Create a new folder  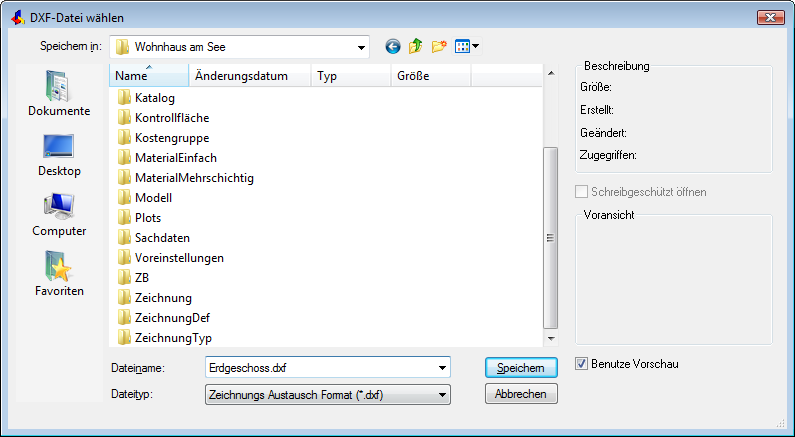click(439, 47)
